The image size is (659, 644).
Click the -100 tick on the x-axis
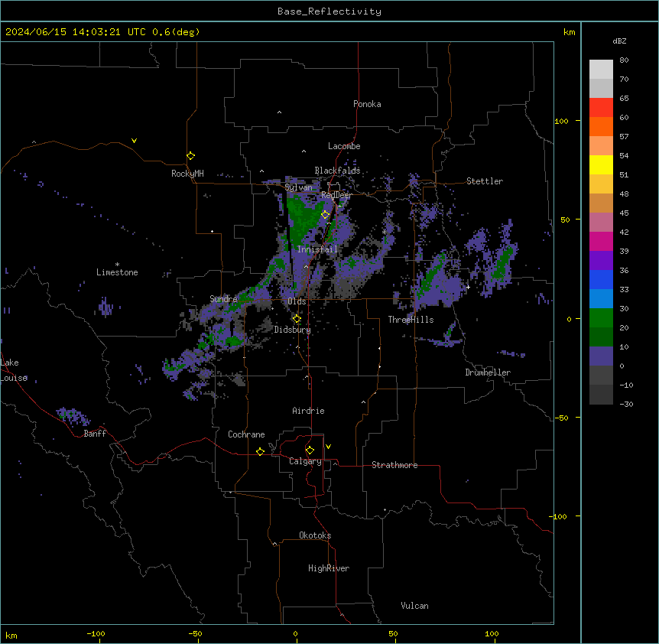(x=96, y=633)
